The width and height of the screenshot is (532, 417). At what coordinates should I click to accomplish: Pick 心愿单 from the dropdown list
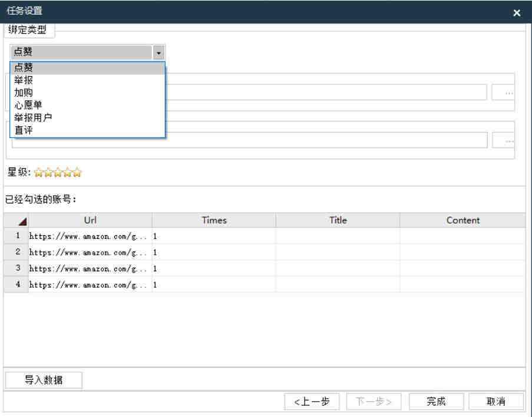[88, 105]
